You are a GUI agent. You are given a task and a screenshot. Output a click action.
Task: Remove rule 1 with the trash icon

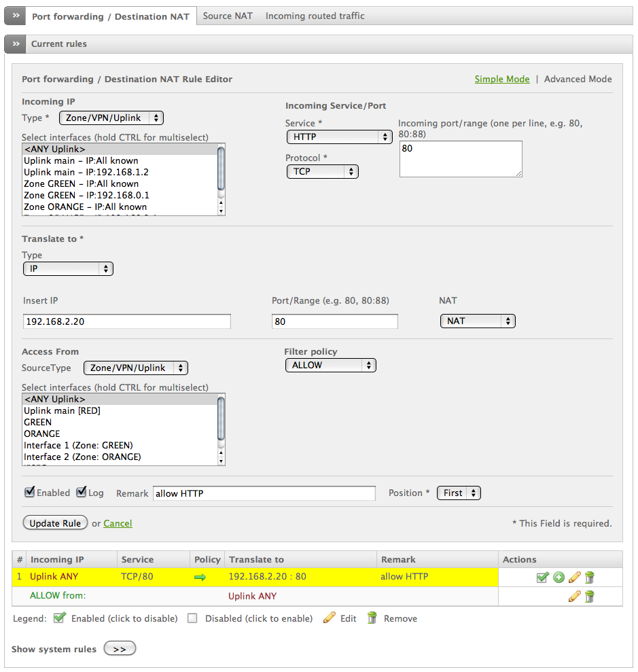[589, 578]
